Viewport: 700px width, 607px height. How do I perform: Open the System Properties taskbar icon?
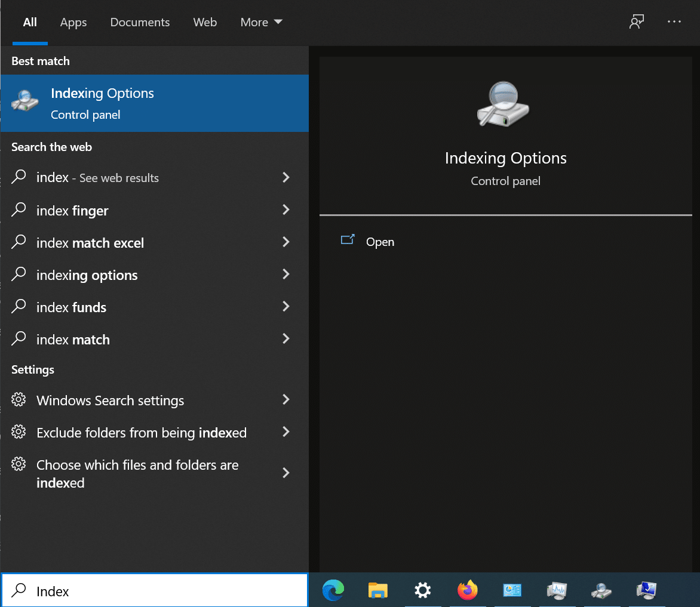click(646, 590)
